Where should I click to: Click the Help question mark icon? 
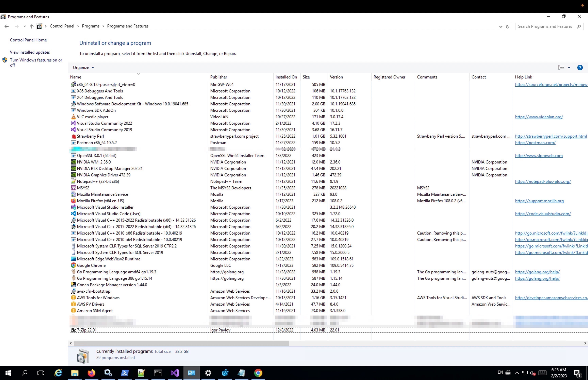[580, 68]
